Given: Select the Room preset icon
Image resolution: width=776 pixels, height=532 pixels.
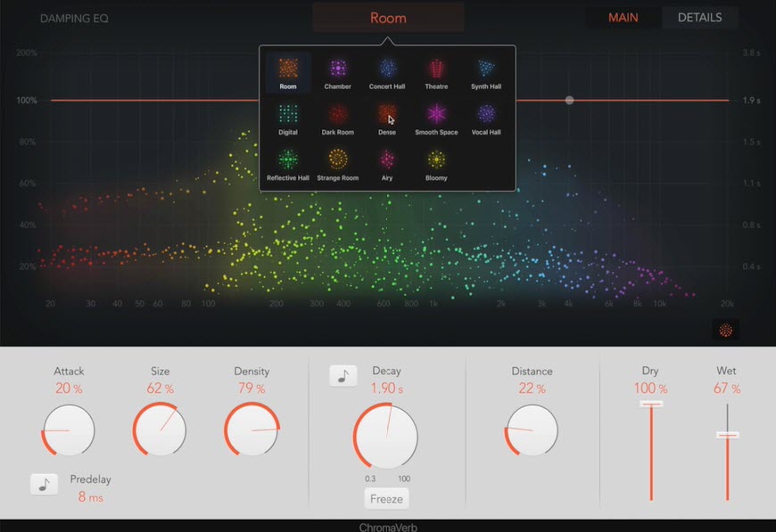Looking at the screenshot, I should coord(287,66).
